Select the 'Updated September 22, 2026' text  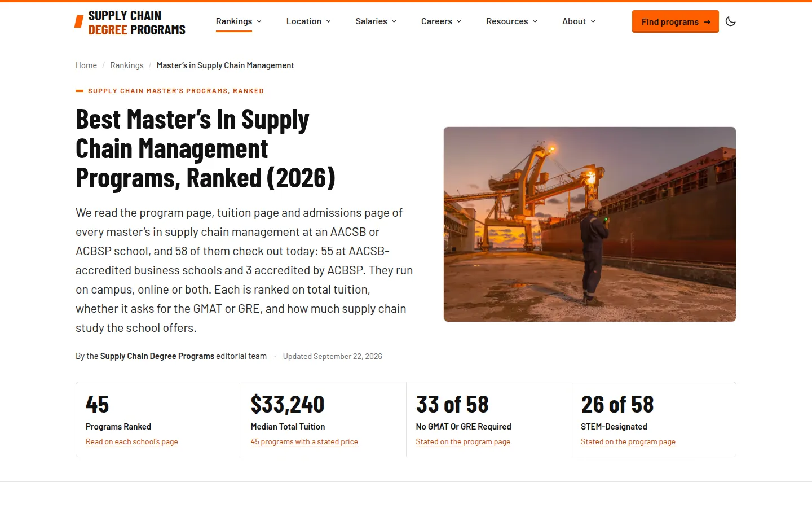[x=333, y=356]
